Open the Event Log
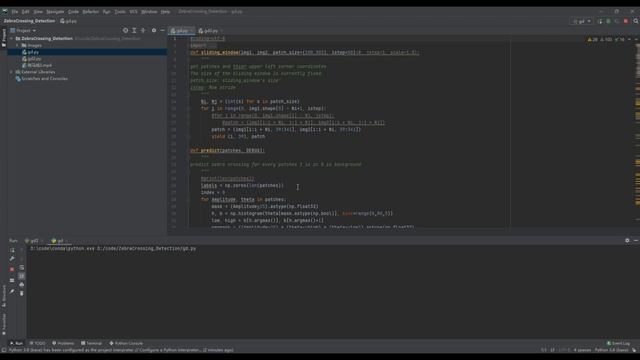This screenshot has width=640, height=360. 618,343
